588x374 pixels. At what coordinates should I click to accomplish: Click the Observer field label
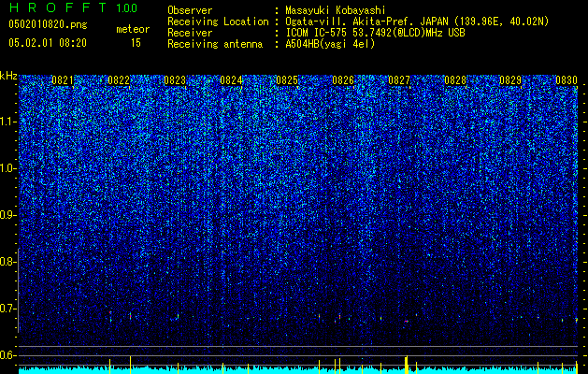[190, 11]
